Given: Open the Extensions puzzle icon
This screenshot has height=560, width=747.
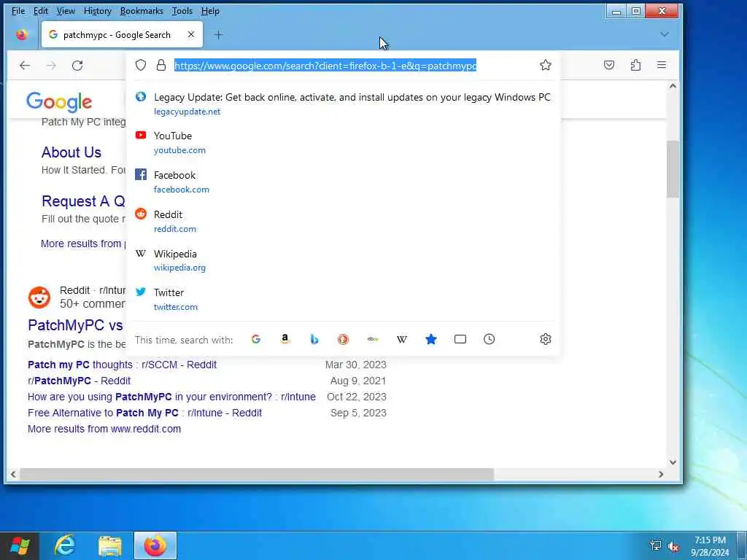Looking at the screenshot, I should click(x=635, y=65).
